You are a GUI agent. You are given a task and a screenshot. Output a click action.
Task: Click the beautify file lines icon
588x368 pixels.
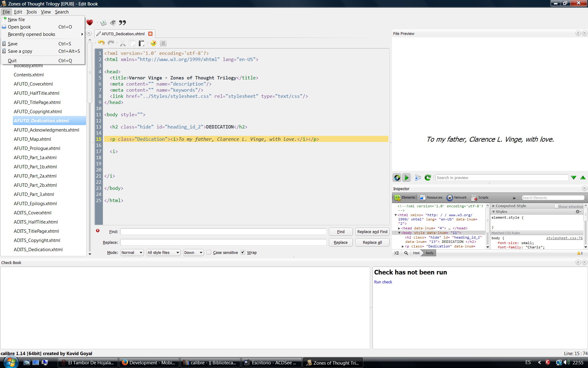pyautogui.click(x=163, y=43)
